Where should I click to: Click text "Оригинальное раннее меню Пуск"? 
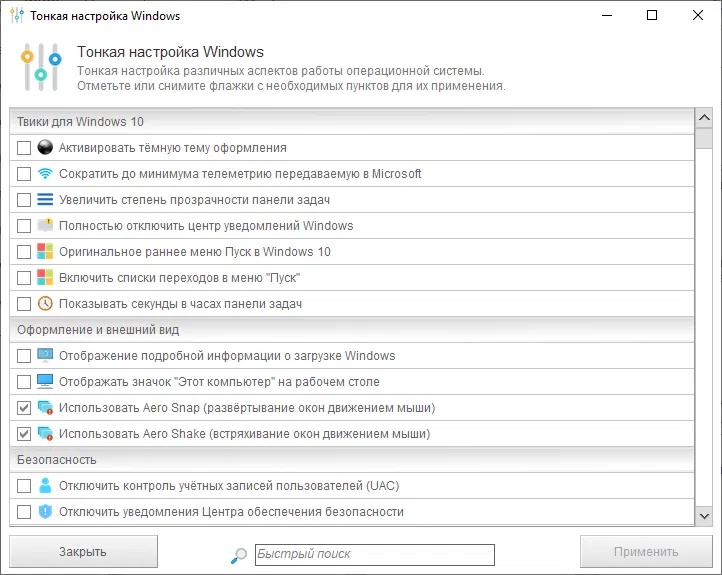tap(155, 252)
